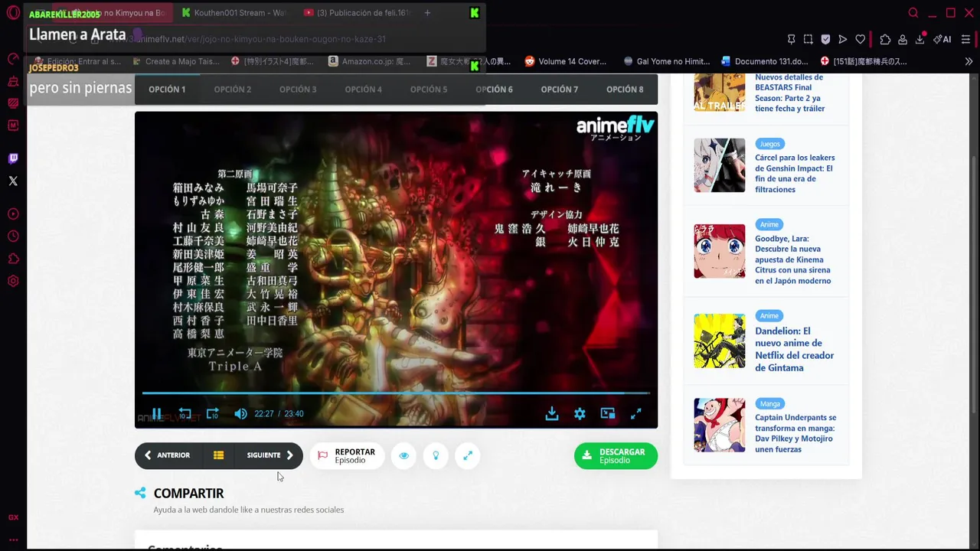Screen dimensions: 980x551
Task: Skip forward 10 seconds in video
Action: pyautogui.click(x=213, y=414)
